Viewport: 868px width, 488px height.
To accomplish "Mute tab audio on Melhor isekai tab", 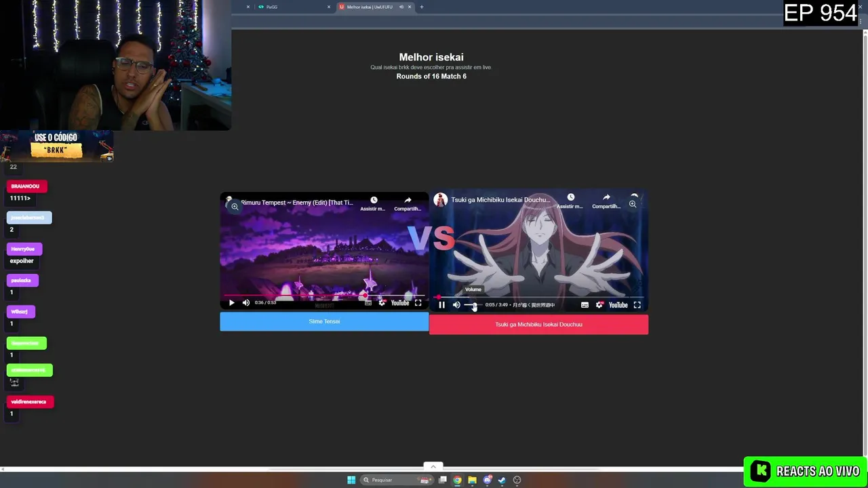I will coord(401,7).
